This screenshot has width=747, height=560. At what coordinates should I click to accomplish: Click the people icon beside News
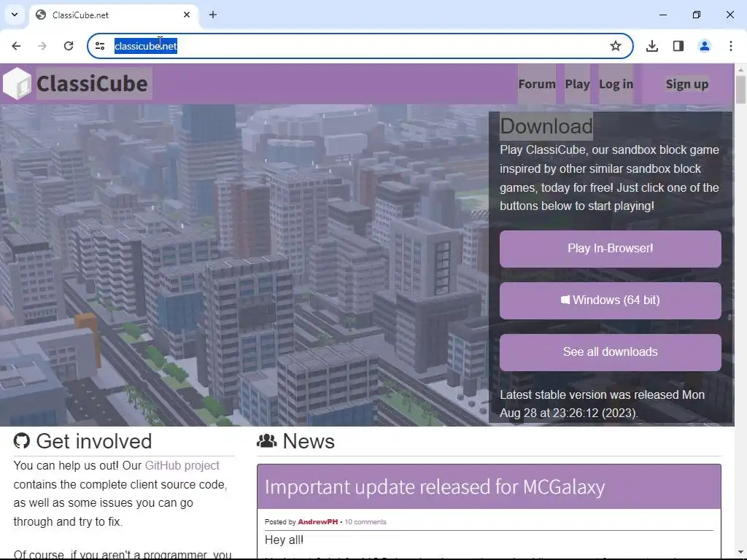267,441
